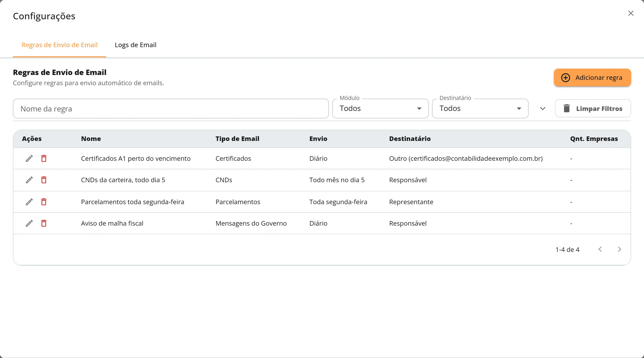This screenshot has width=644, height=358.
Task: Switch to the Logs de Email tab
Action: (x=136, y=45)
